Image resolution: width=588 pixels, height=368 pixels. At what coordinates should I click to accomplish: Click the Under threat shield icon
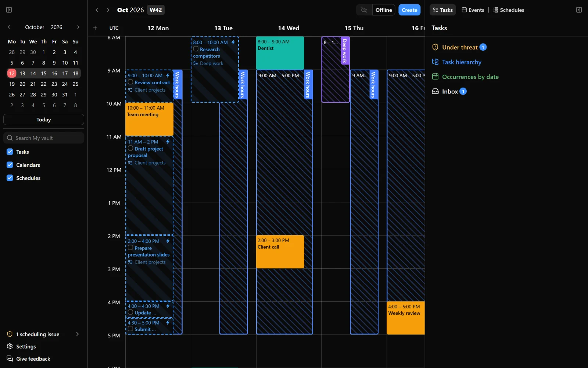click(x=435, y=47)
